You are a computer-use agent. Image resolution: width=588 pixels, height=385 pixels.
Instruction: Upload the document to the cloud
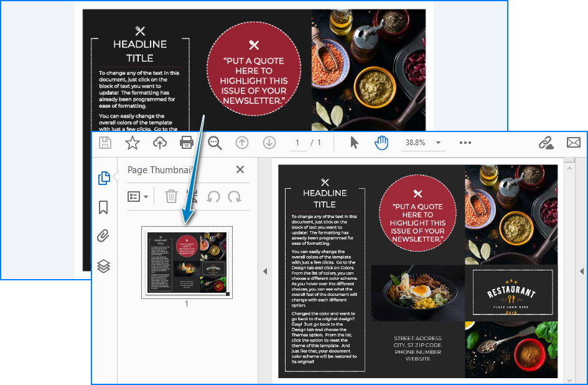coord(159,143)
